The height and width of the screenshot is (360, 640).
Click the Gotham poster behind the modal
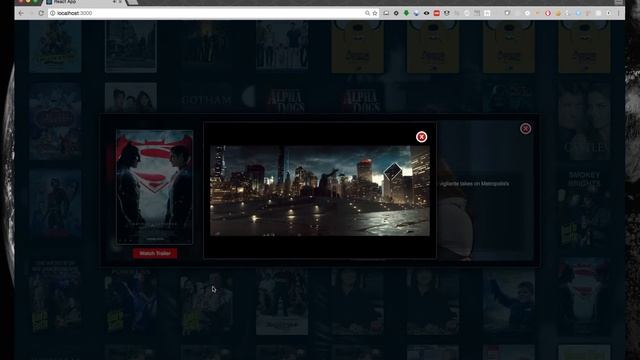click(x=206, y=98)
